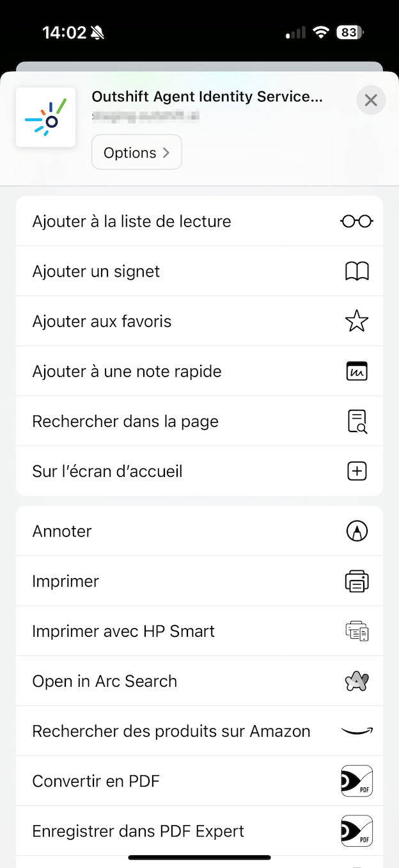Expand Options using its chevron

pos(166,152)
